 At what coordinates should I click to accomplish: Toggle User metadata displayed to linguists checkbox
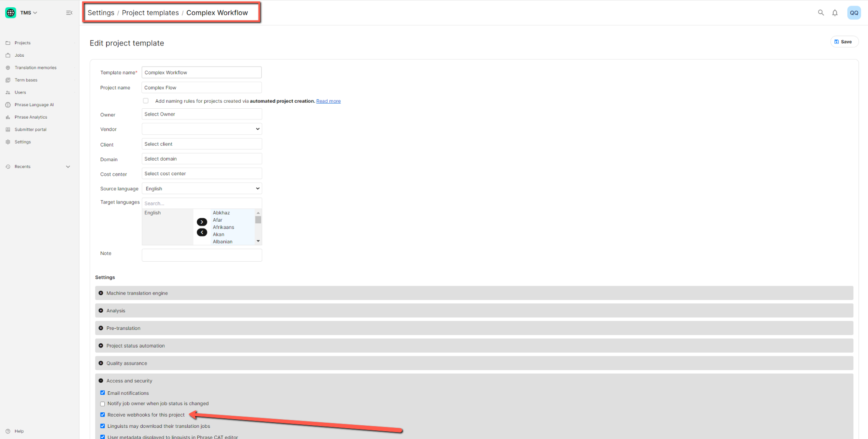[x=103, y=437]
